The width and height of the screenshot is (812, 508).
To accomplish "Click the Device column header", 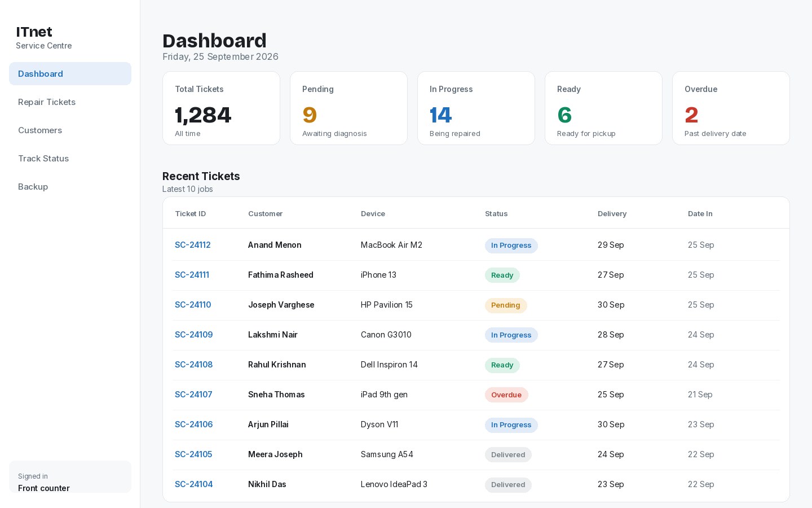I will [x=373, y=214].
